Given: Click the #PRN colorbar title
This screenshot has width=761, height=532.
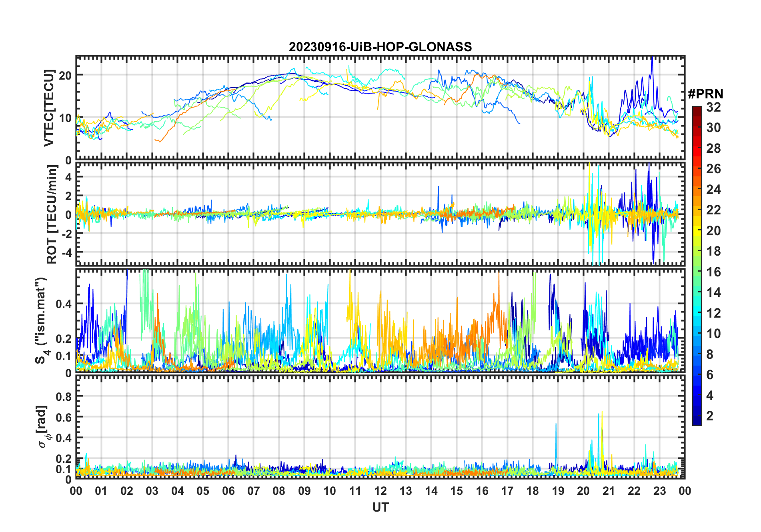Looking at the screenshot, I should 705,94.
